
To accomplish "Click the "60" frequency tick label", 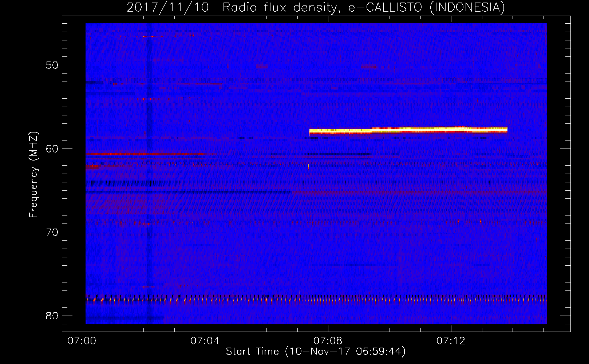I will [x=52, y=149].
